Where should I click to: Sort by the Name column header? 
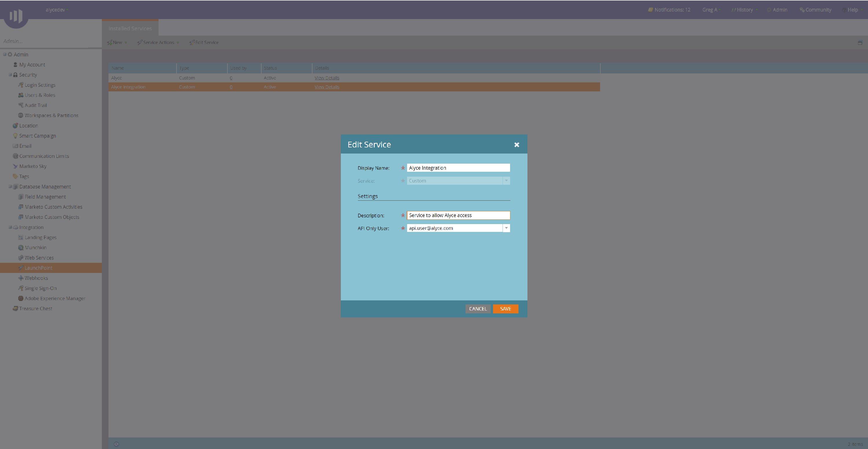point(142,68)
